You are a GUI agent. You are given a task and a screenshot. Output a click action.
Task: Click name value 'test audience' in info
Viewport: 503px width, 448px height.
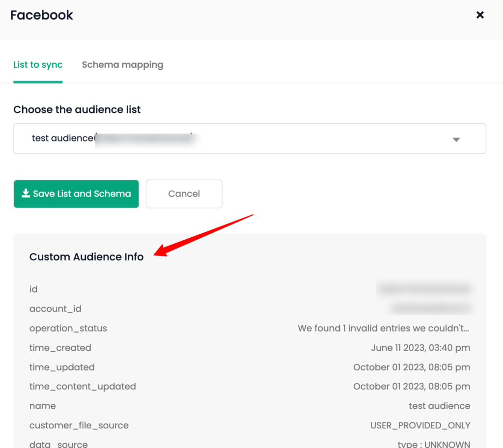coord(440,406)
